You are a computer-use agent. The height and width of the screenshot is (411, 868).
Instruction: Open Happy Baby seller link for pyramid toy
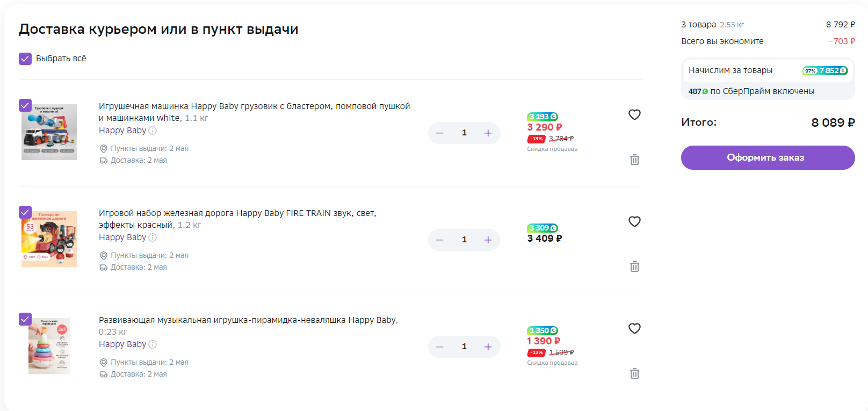coord(122,344)
